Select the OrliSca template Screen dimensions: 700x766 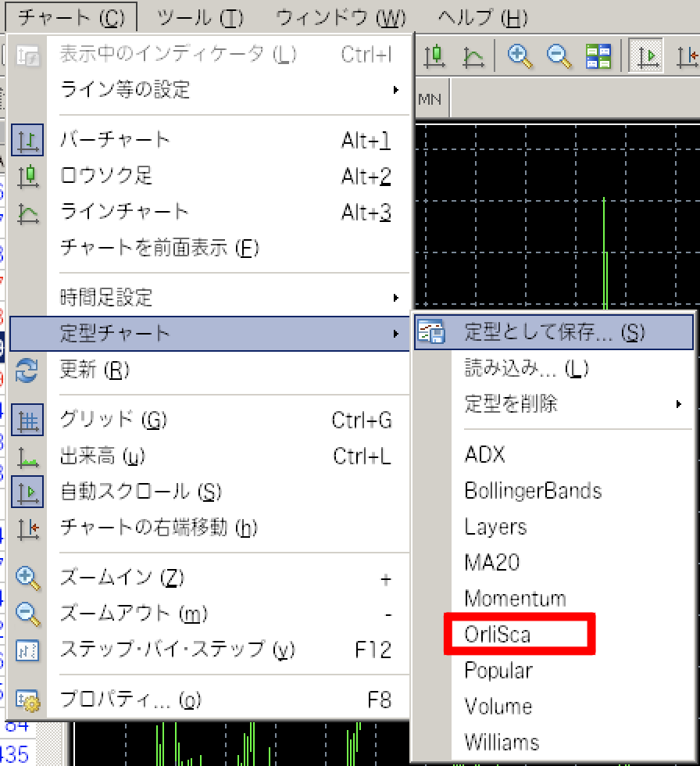[x=498, y=634]
